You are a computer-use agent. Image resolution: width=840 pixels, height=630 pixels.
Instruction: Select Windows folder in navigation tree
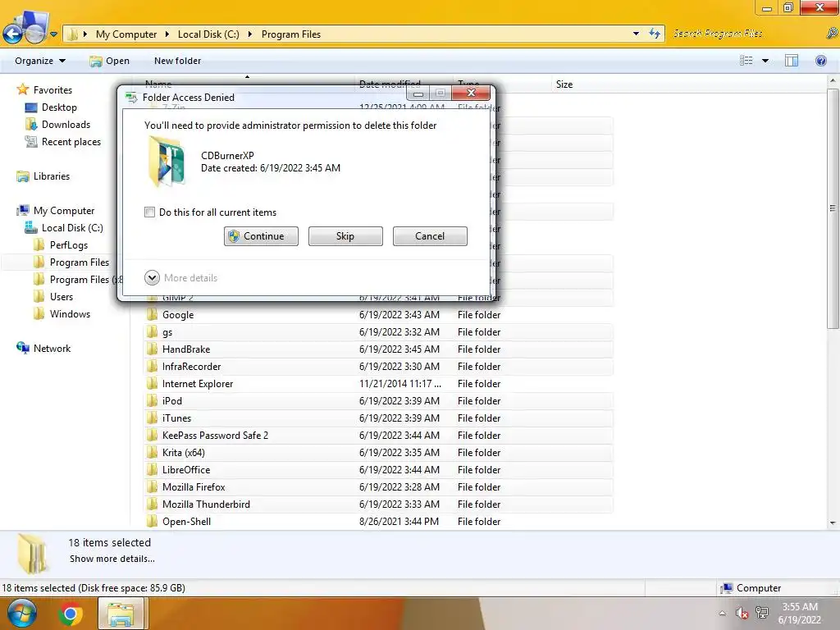(70, 314)
